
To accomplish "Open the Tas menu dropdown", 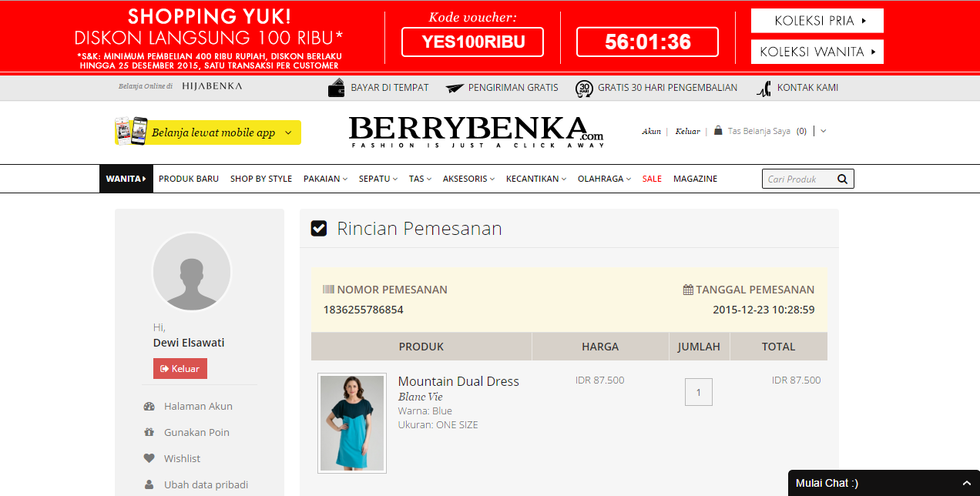I will 420,179.
